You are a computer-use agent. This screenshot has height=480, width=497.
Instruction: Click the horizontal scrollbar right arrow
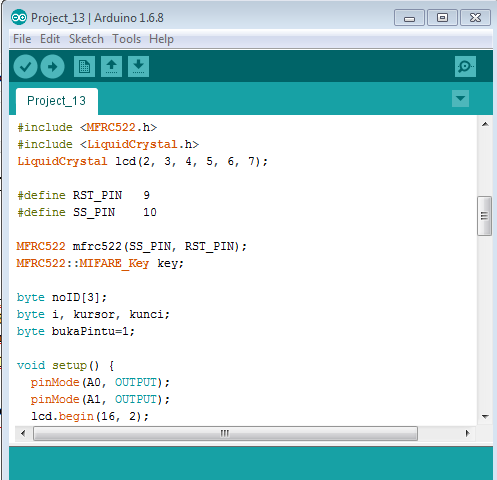pos(467,433)
